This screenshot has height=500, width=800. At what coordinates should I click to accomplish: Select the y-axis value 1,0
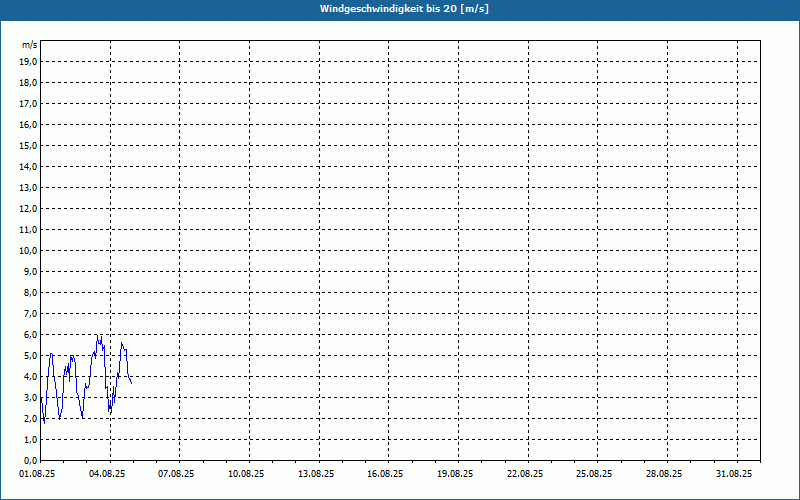point(30,439)
